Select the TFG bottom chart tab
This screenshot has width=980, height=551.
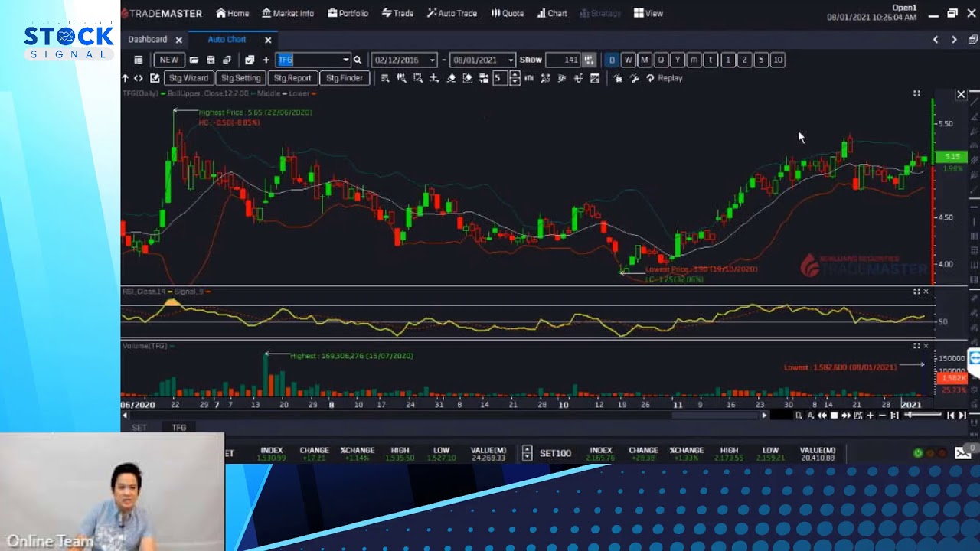(x=178, y=428)
